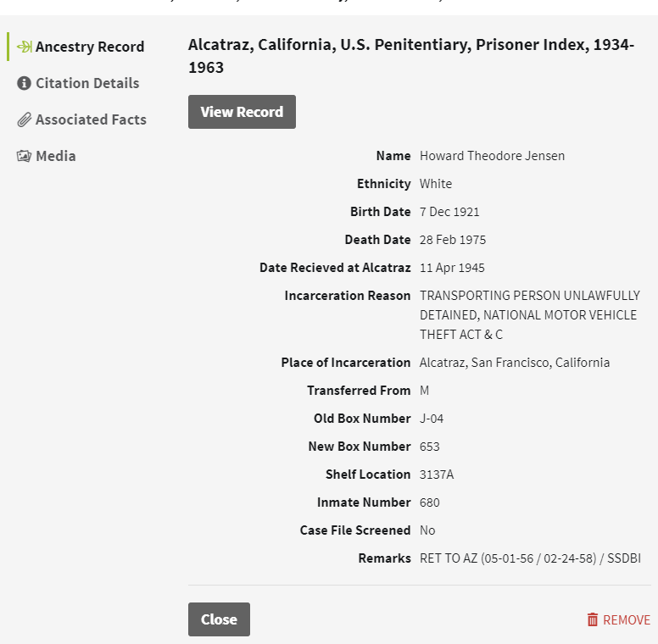658x644 pixels.
Task: Switch to the Citation Details tab
Action: tap(87, 83)
